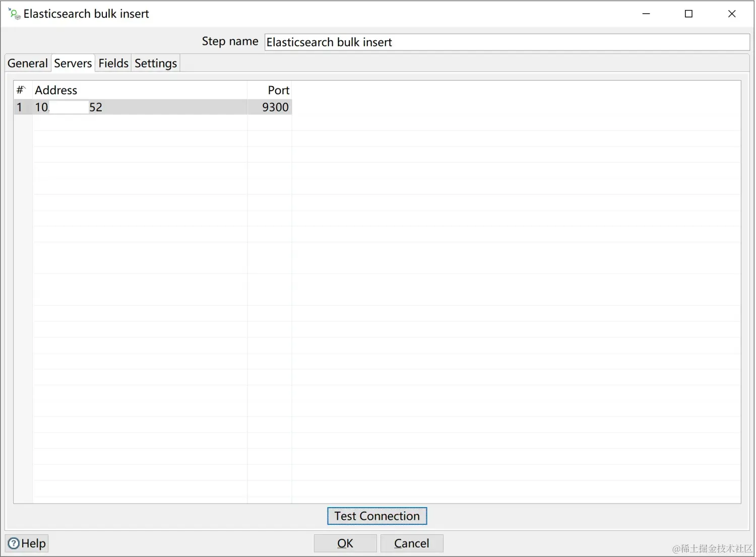Edit the Step name field
756x557 pixels.
click(507, 42)
